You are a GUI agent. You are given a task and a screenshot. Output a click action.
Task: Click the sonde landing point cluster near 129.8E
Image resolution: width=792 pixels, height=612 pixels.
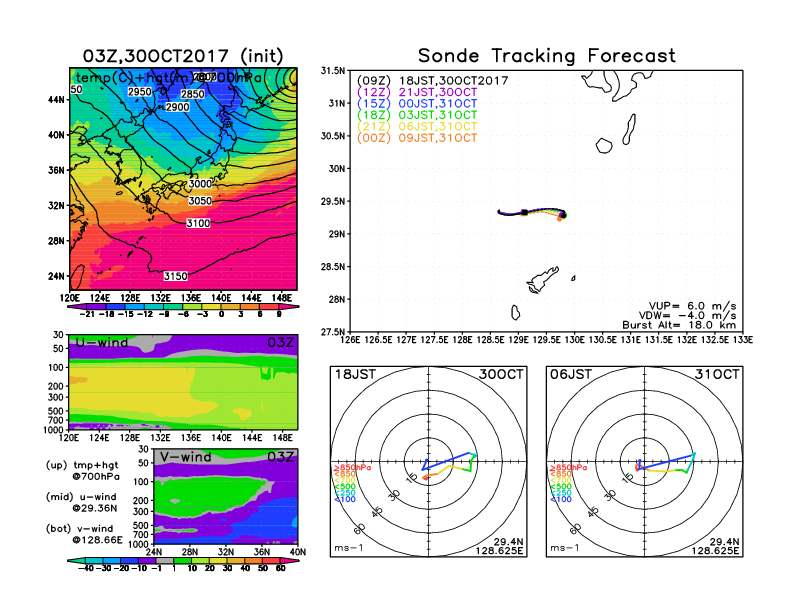562,216
